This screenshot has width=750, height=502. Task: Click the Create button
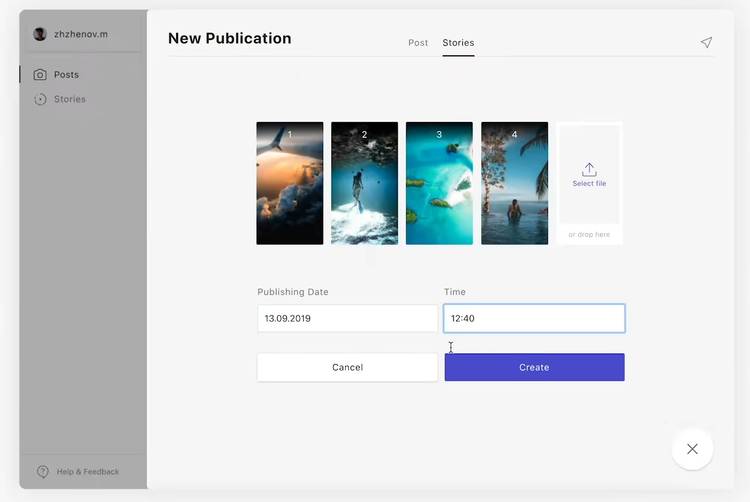click(534, 367)
